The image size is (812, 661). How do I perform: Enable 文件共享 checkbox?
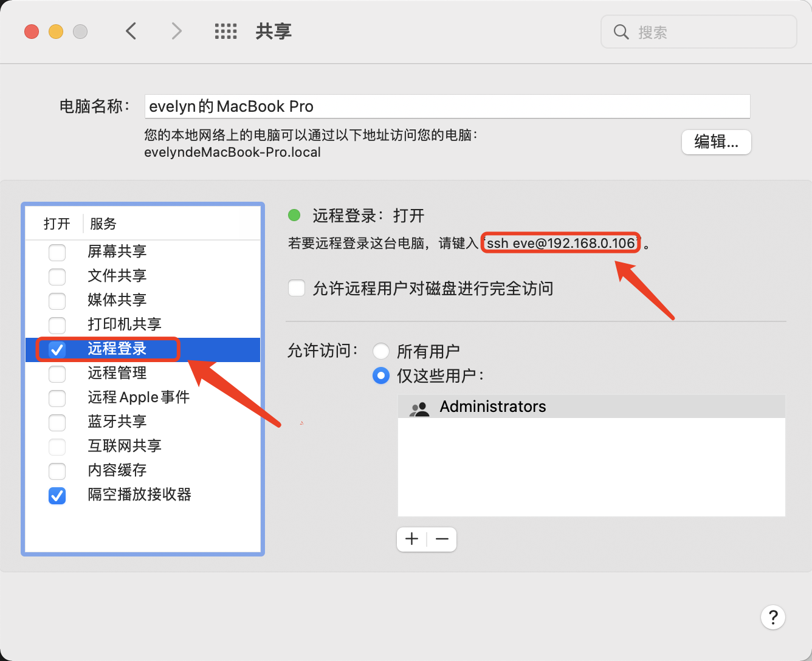point(57,276)
